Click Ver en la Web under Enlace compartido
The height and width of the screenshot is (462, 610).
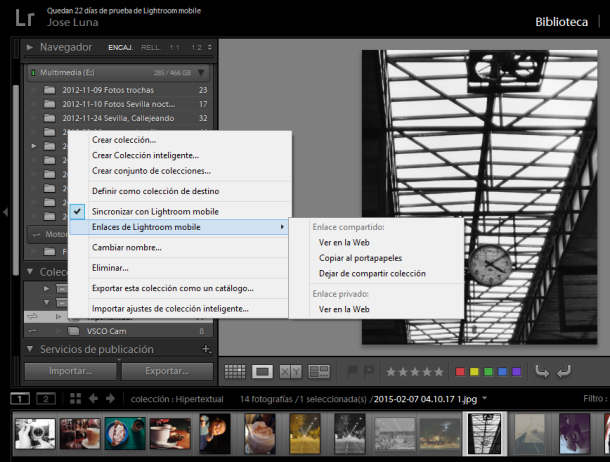point(344,242)
